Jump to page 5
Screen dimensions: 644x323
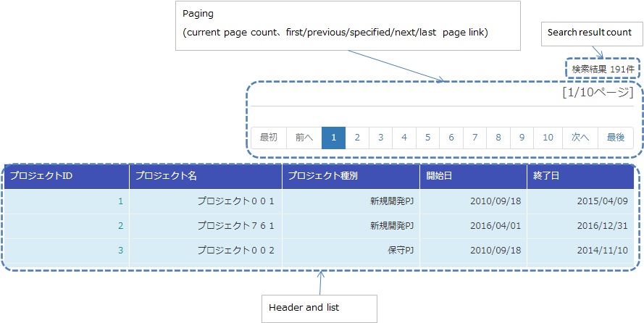click(x=427, y=138)
